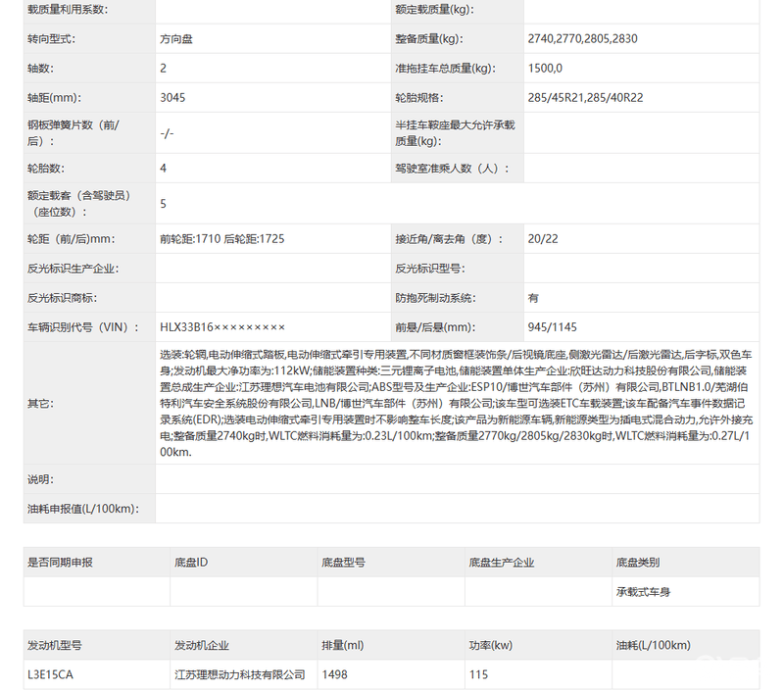Select overhang value 945/1145
This screenshot has height=691, width=784.
pyautogui.click(x=553, y=327)
